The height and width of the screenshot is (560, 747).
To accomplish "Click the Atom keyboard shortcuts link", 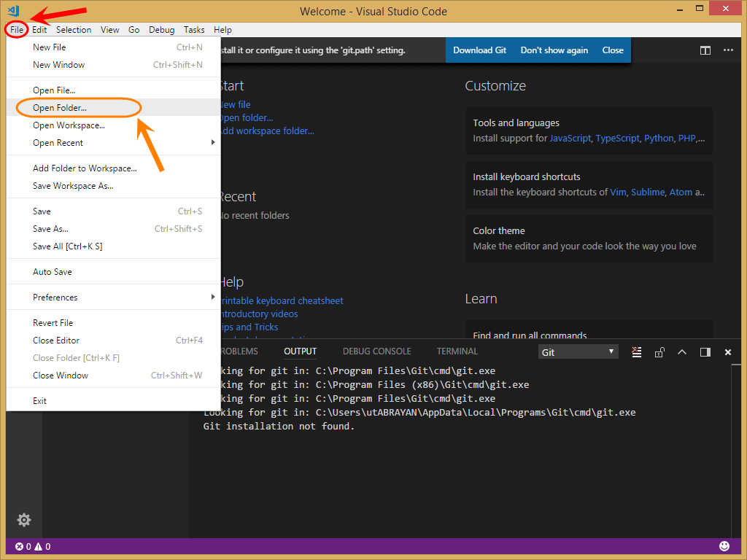I will click(x=681, y=192).
